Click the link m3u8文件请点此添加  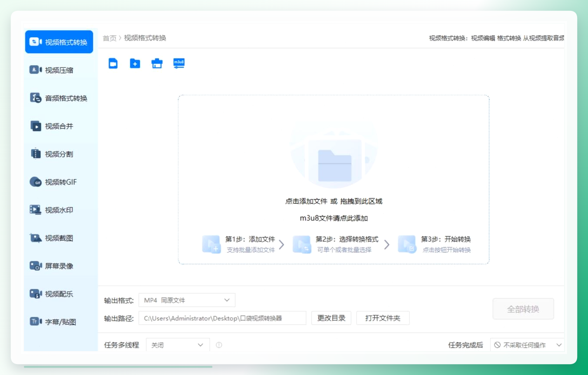pos(334,218)
